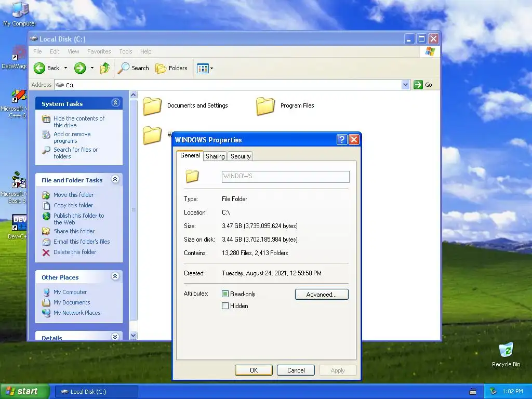Open Advanced attributes button
Viewport: 532px width, 399px height.
click(x=322, y=295)
